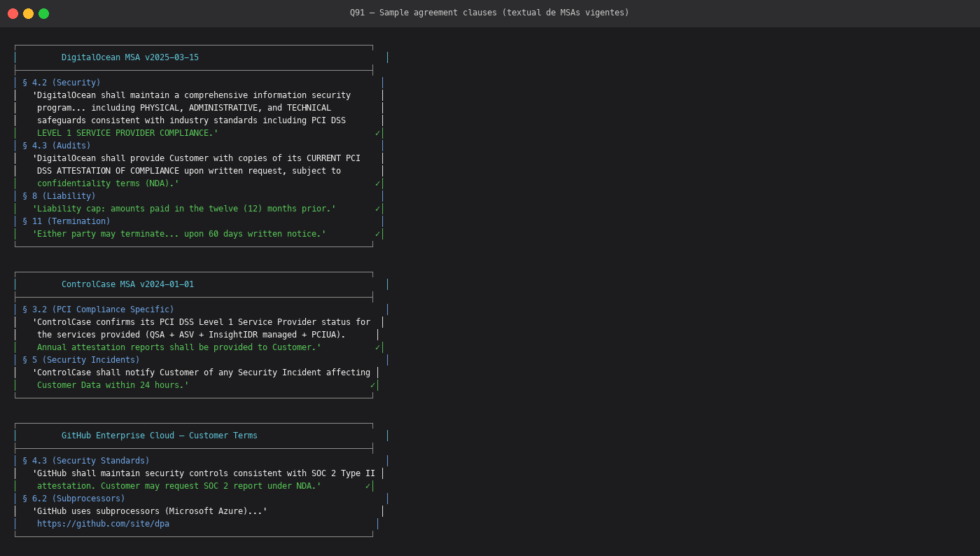Click the 'Annual attestation reports shall be provided' line

[179, 347]
